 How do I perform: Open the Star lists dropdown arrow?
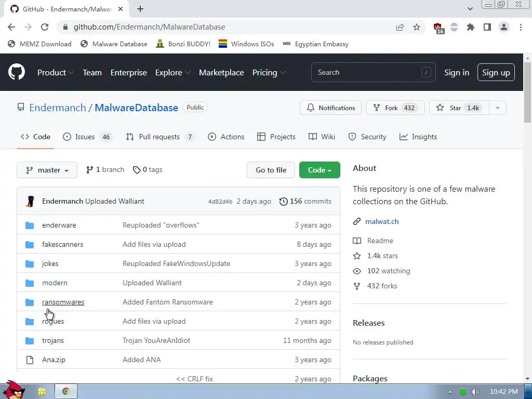point(497,108)
